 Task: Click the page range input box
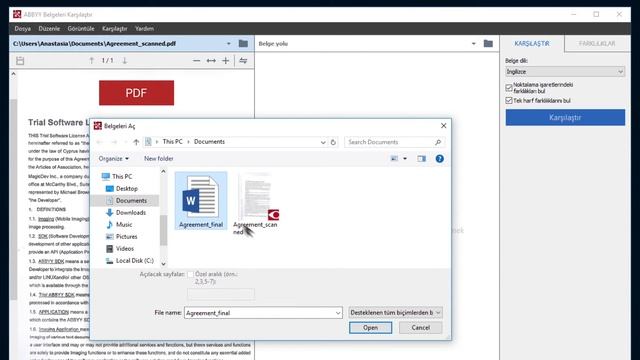tap(221, 294)
